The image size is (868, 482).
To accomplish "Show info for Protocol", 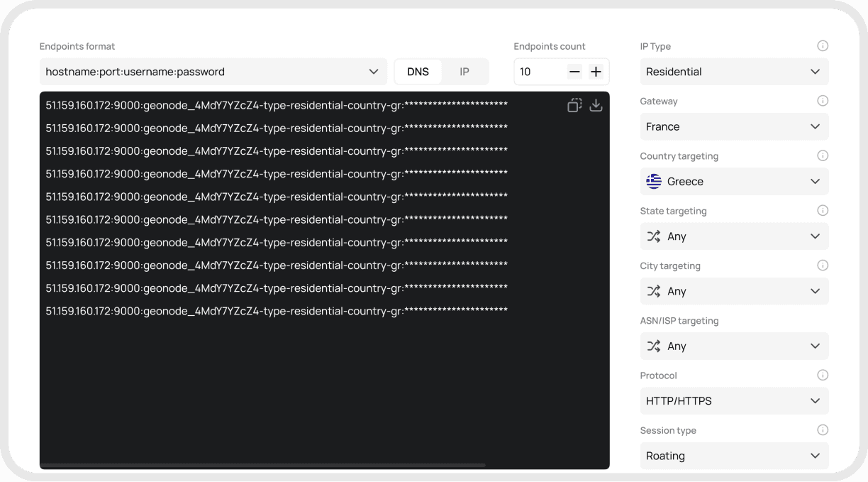I will point(823,375).
